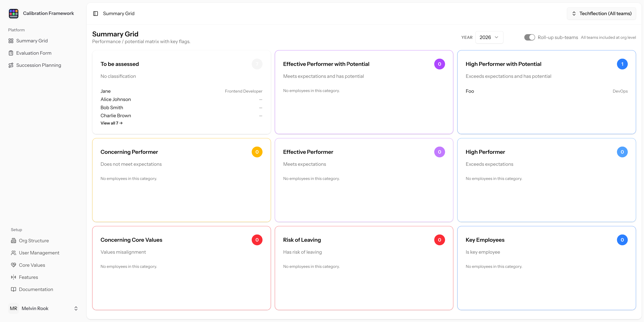The image size is (644, 322).
Task: Toggle the Roll-up sub-teams switch
Action: (x=530, y=37)
